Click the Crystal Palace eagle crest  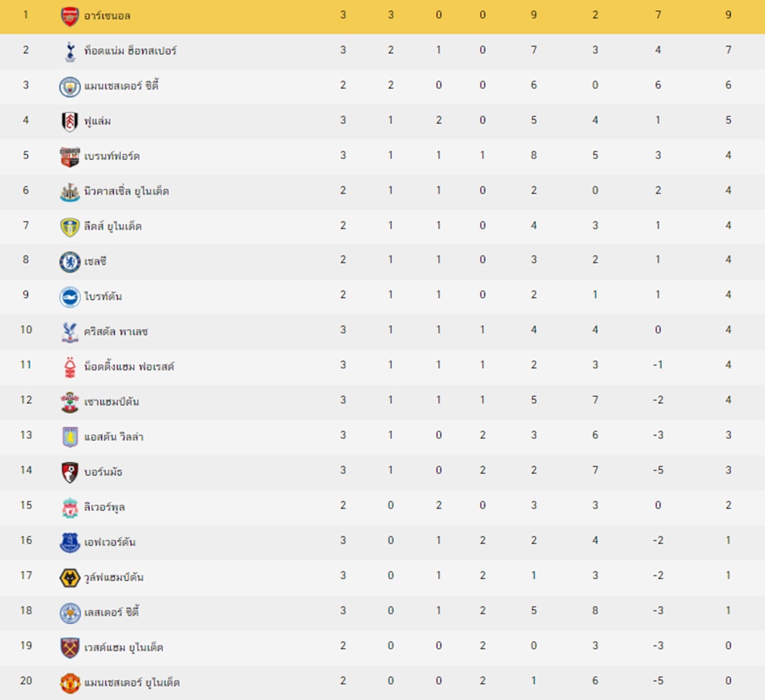pos(70,332)
